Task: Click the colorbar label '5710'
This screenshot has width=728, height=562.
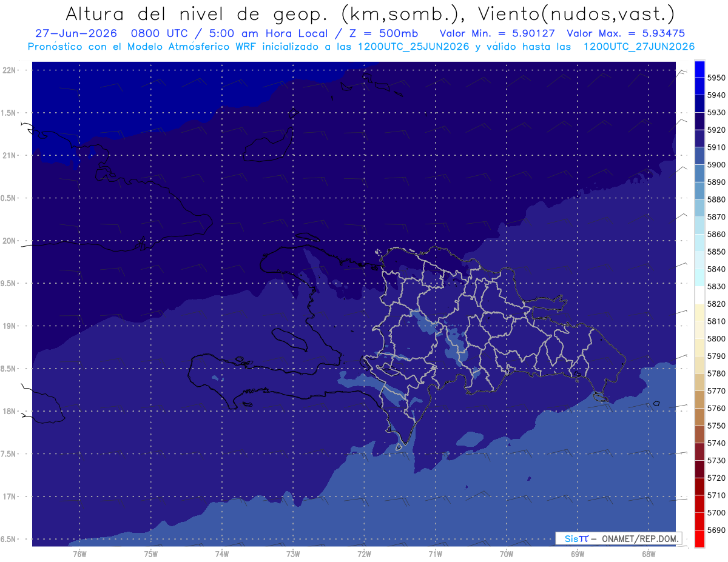Action: click(x=716, y=495)
